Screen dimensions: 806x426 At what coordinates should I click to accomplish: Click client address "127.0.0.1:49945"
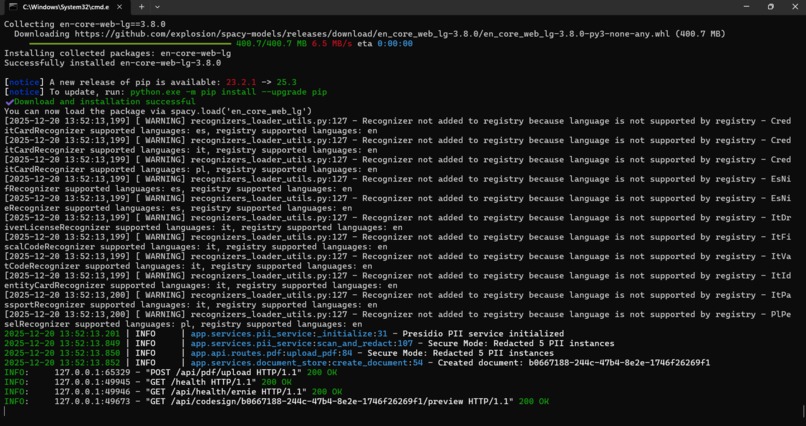[93, 382]
